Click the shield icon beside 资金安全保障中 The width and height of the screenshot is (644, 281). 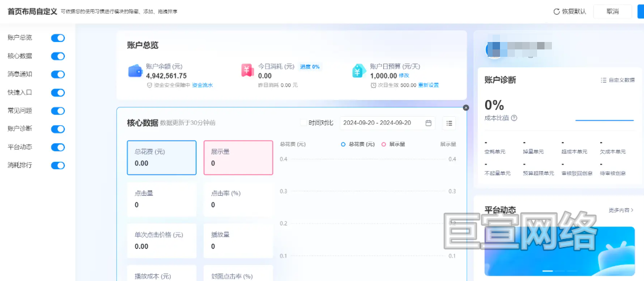[x=150, y=85]
